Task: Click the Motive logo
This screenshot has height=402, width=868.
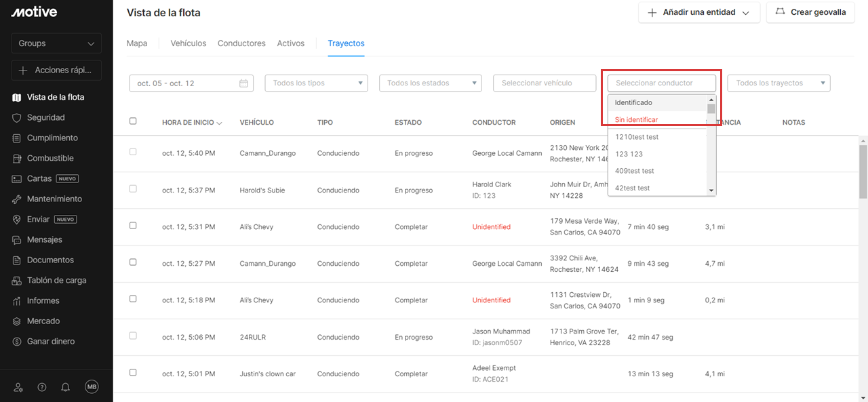Action: [34, 12]
